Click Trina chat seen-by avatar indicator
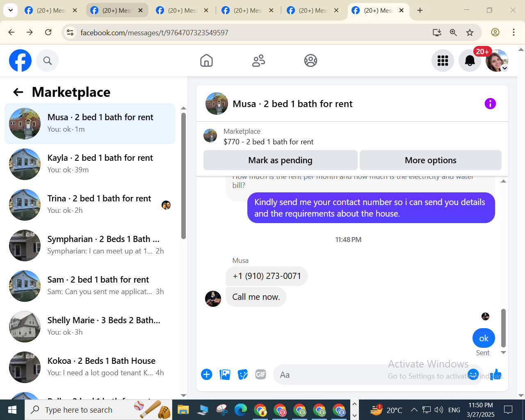 point(166,205)
